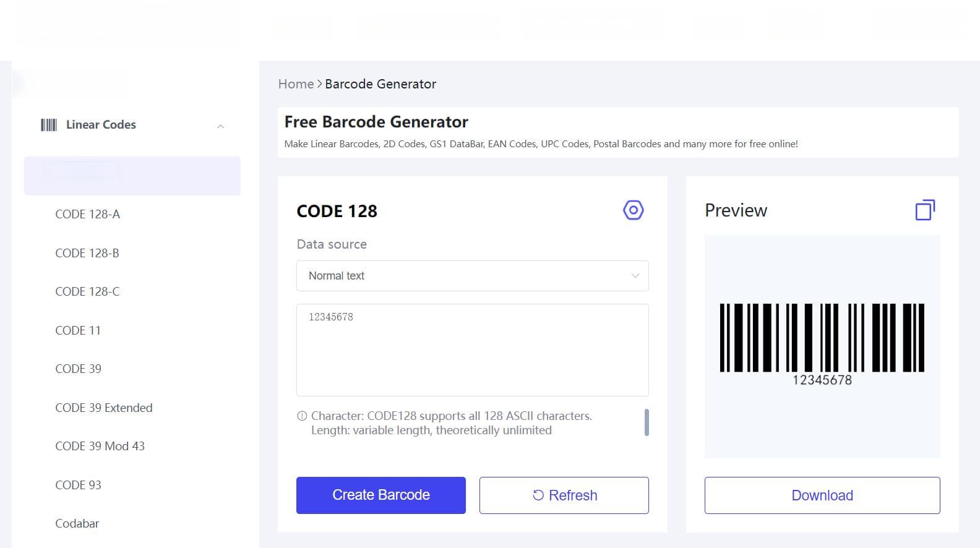
Task: Click the data source dropdown arrow
Action: 635,276
